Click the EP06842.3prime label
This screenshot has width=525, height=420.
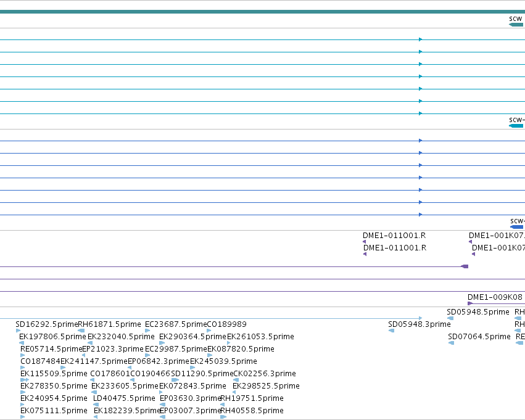(159, 361)
